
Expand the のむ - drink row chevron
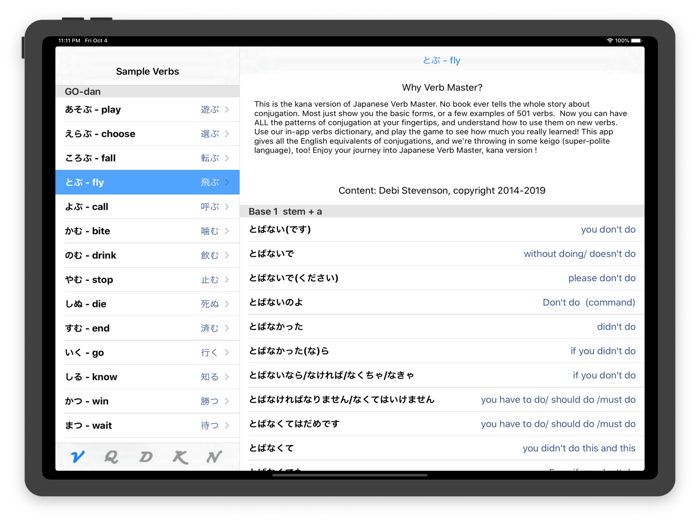pyautogui.click(x=227, y=255)
